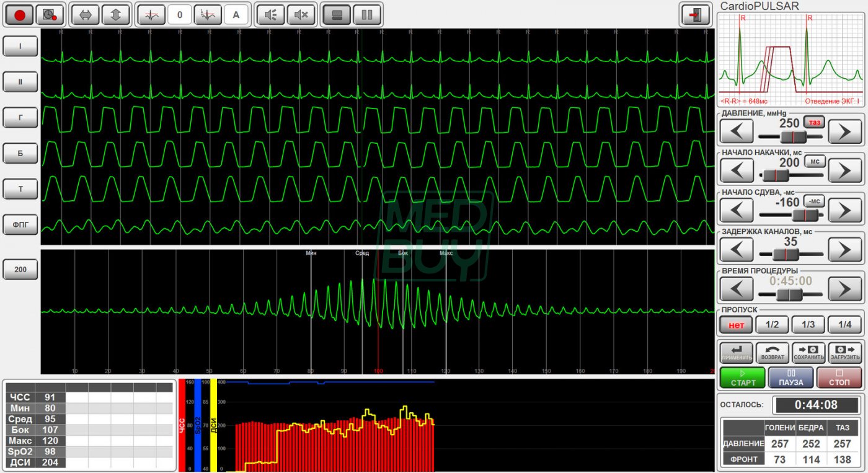This screenshot has width=868, height=473.
Task: Click the мс units button for НАЧАЛО НАКАЧКИ
Action: coord(815,161)
